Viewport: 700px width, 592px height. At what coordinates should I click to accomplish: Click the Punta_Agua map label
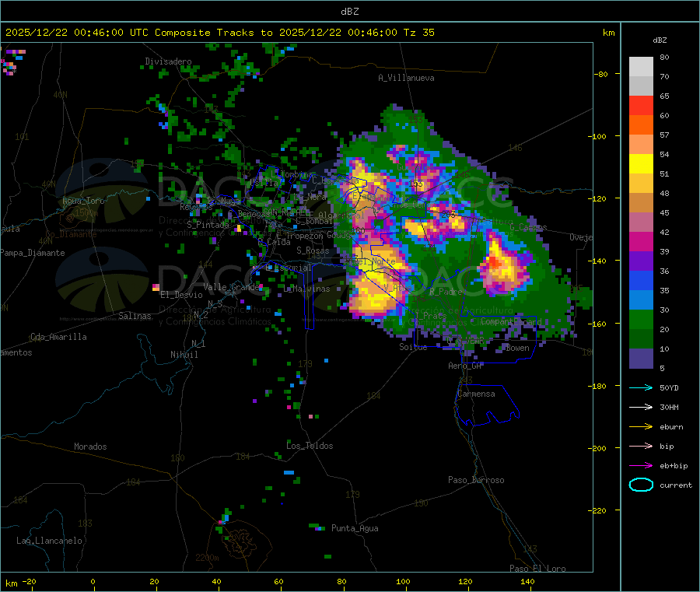[x=355, y=528]
